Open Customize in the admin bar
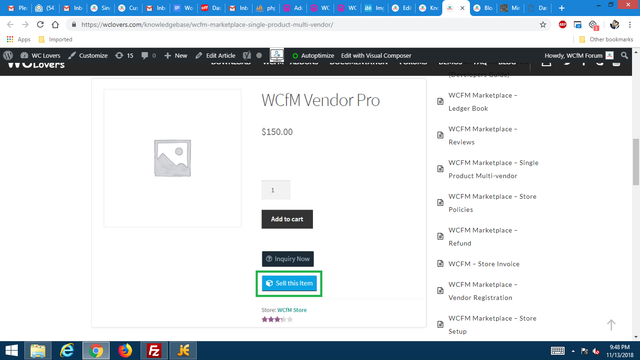Viewport: 640px width, 360px height. tap(88, 56)
